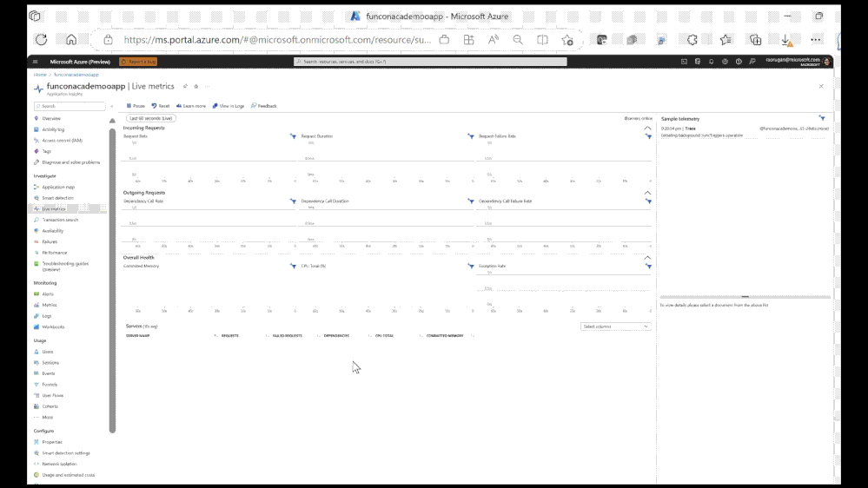Screen dimensions: 868x488
Task: Open Diagnose and solve problems
Action: click(71, 162)
